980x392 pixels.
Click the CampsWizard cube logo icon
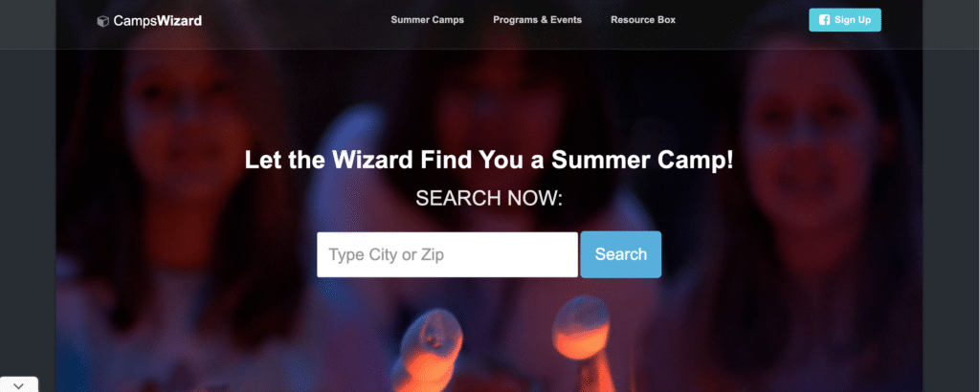102,21
